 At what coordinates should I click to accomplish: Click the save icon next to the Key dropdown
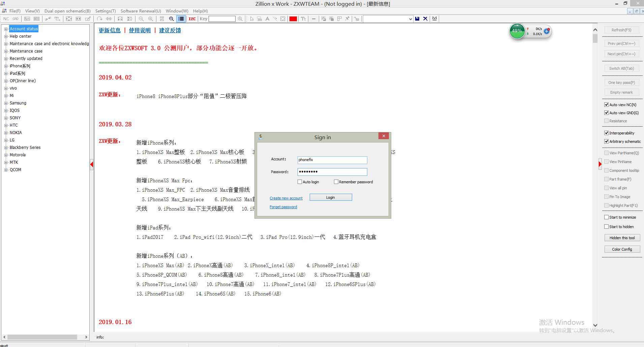tap(417, 19)
